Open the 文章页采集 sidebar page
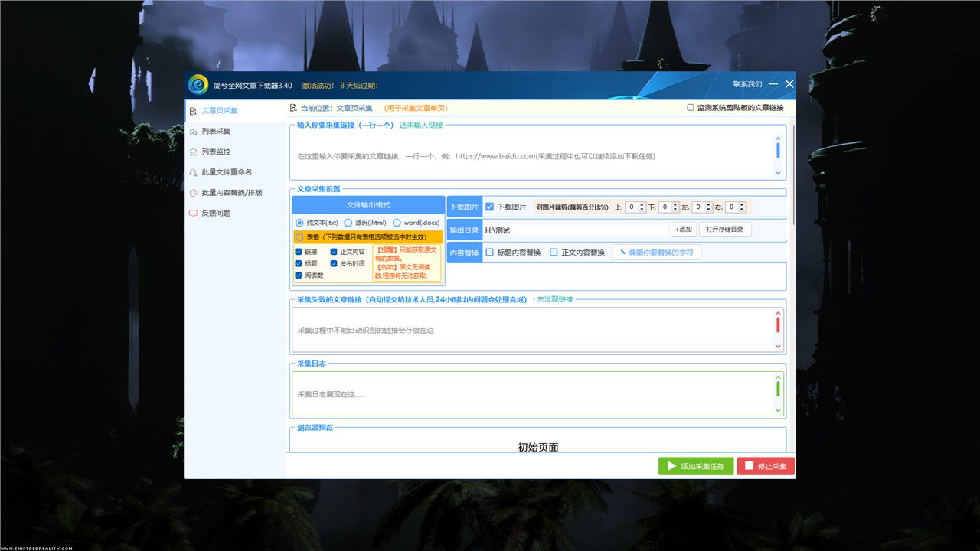The height and width of the screenshot is (551, 980). [x=235, y=111]
